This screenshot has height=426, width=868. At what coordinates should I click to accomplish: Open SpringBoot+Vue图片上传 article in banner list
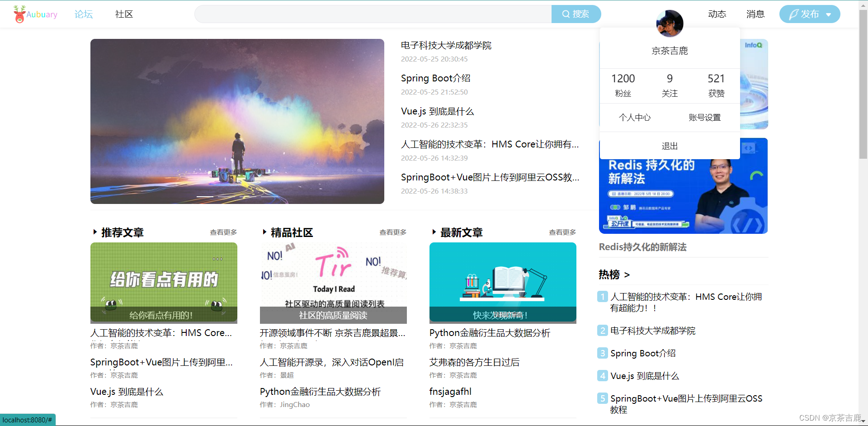click(490, 177)
